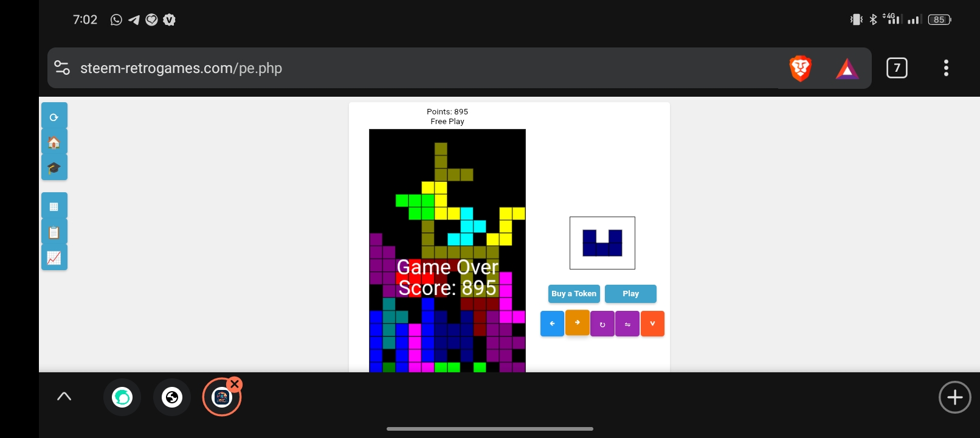Tap the site settings icon in the address bar

[x=62, y=68]
